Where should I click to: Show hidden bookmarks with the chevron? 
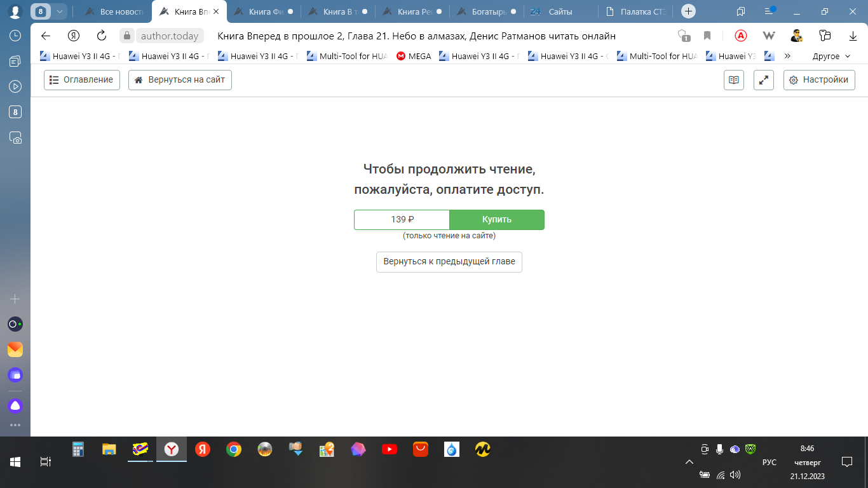(787, 56)
